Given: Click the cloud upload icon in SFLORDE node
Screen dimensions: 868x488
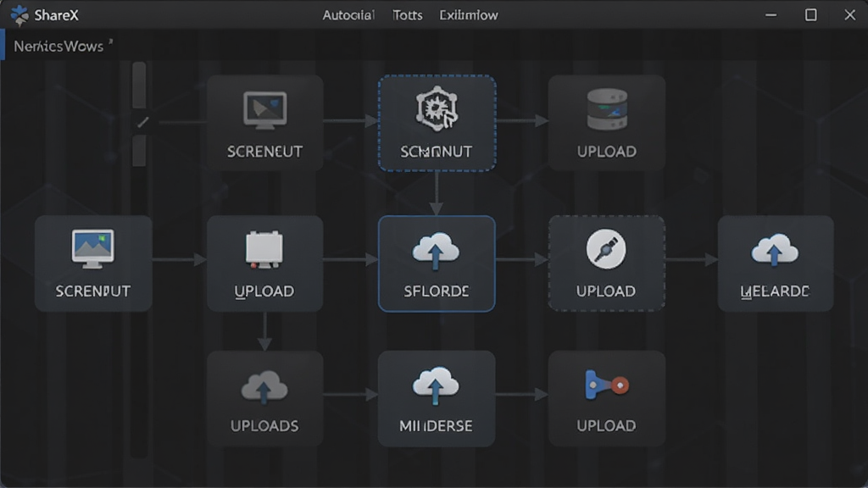Looking at the screenshot, I should (x=437, y=251).
